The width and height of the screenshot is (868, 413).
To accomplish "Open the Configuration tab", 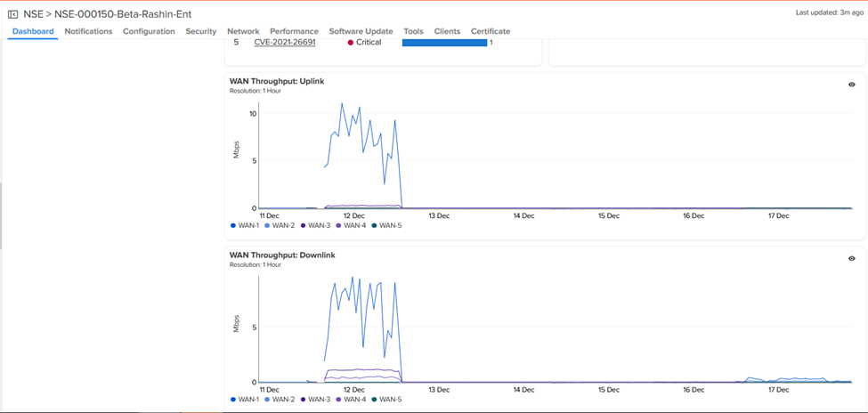I will (x=149, y=31).
